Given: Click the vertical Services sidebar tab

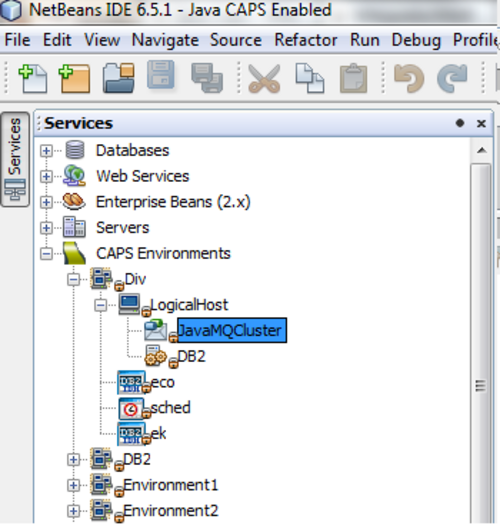Looking at the screenshot, I should (15, 159).
